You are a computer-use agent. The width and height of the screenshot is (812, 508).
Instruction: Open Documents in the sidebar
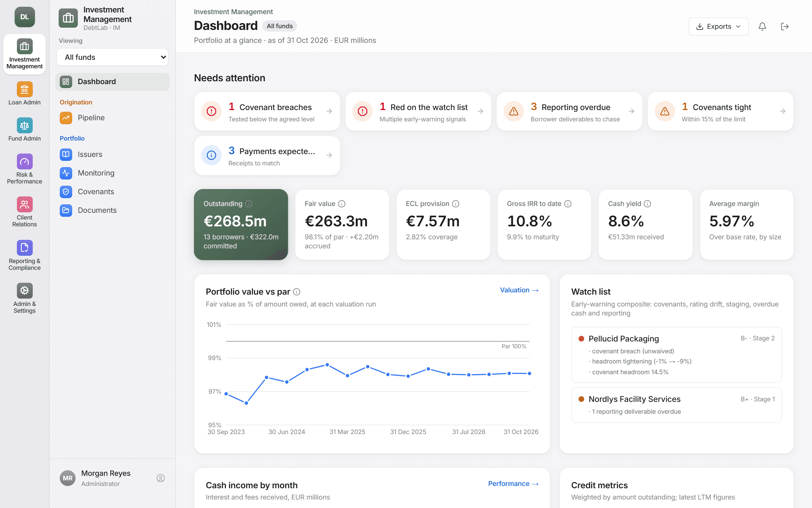pyautogui.click(x=112, y=210)
